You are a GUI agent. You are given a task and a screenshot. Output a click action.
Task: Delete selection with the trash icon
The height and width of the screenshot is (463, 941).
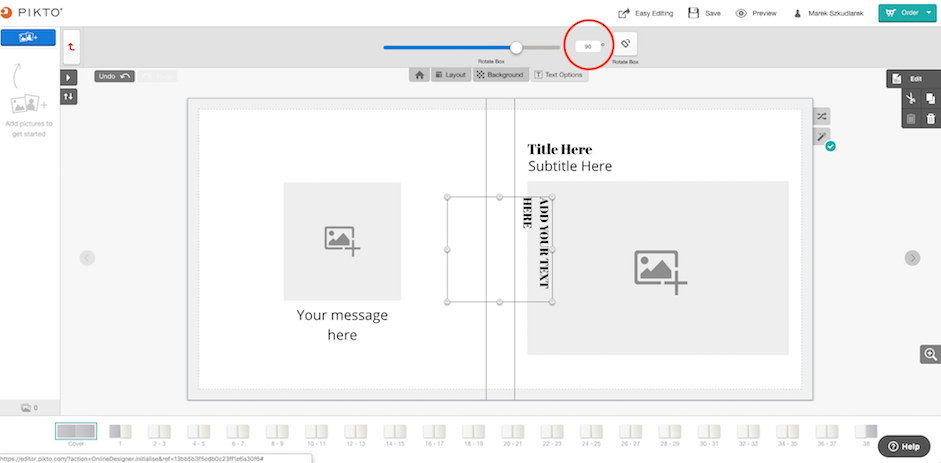tap(930, 119)
